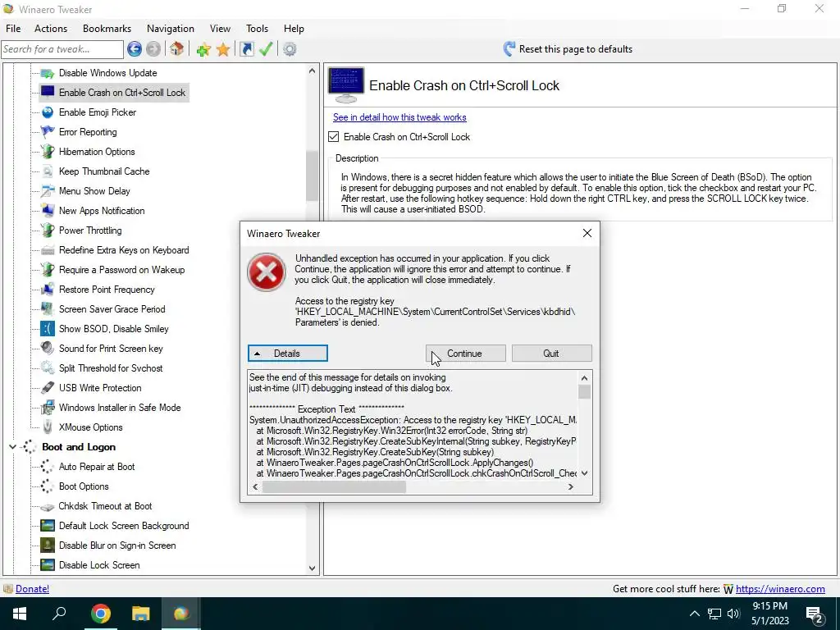The height and width of the screenshot is (630, 840).
Task: Click the Error Reporting flag icon
Action: 48,132
